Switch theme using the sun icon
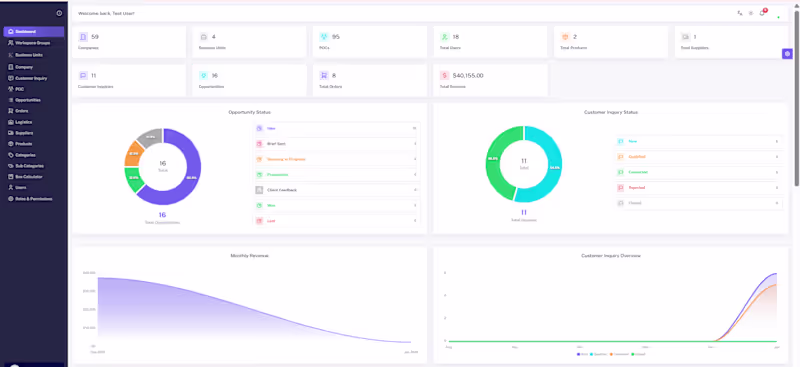Screen dimensions: 800x367 point(751,13)
